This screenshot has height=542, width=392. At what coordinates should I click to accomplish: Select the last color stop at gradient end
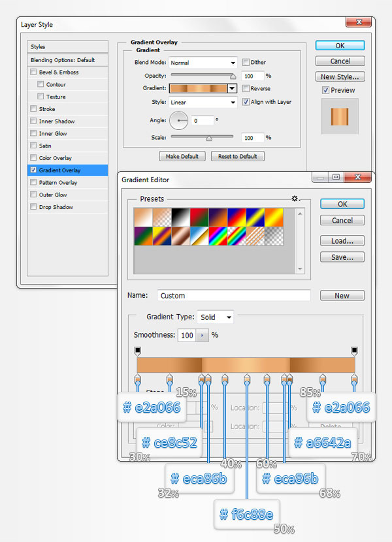[x=354, y=379]
